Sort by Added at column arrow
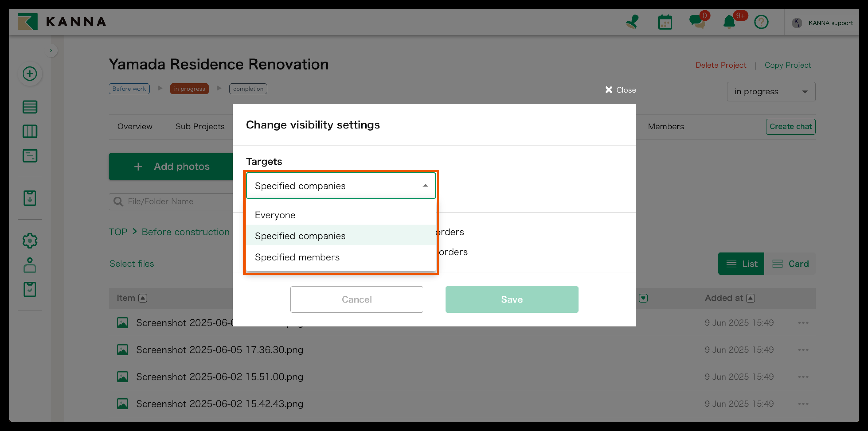The image size is (868, 431). click(x=750, y=298)
